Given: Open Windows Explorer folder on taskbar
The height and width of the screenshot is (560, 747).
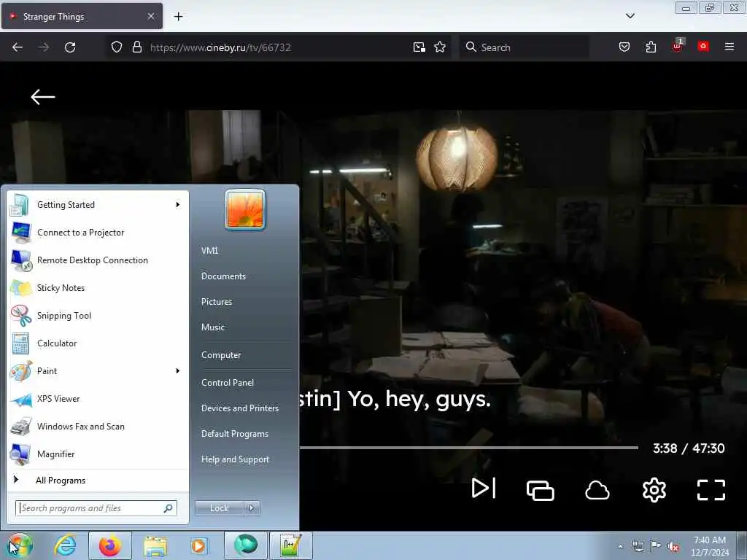Looking at the screenshot, I should coord(155,545).
